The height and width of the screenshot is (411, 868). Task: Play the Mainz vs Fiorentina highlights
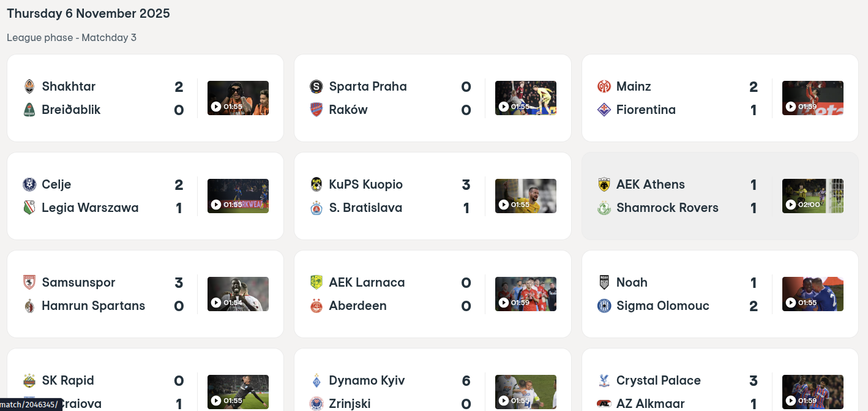point(812,98)
